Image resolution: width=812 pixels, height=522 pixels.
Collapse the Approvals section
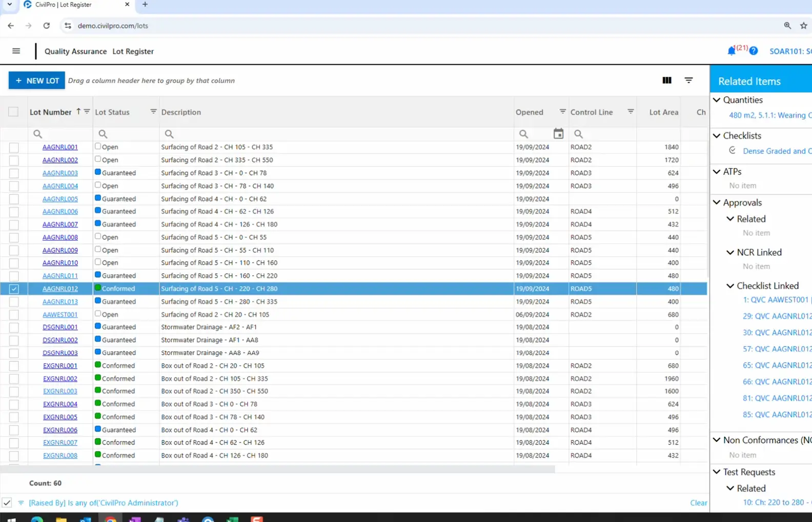pyautogui.click(x=717, y=203)
